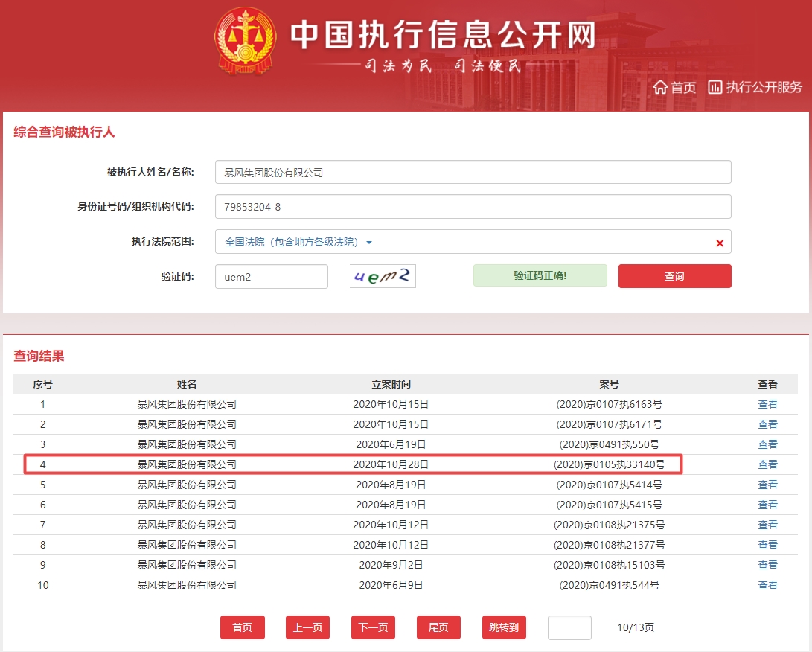Select case number (2020)京0108执15103号
The height and width of the screenshot is (652, 812).
click(609, 565)
